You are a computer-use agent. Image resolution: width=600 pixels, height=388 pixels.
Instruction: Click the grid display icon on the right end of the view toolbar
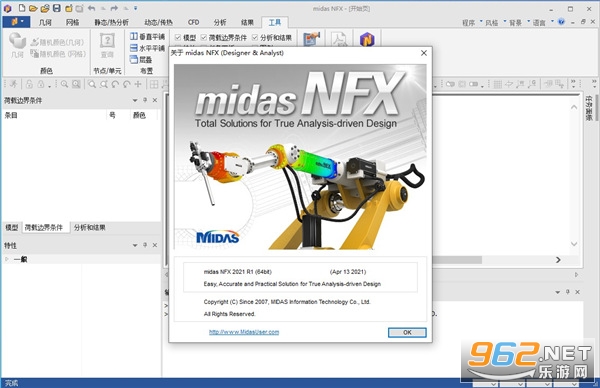pyautogui.click(x=497, y=84)
